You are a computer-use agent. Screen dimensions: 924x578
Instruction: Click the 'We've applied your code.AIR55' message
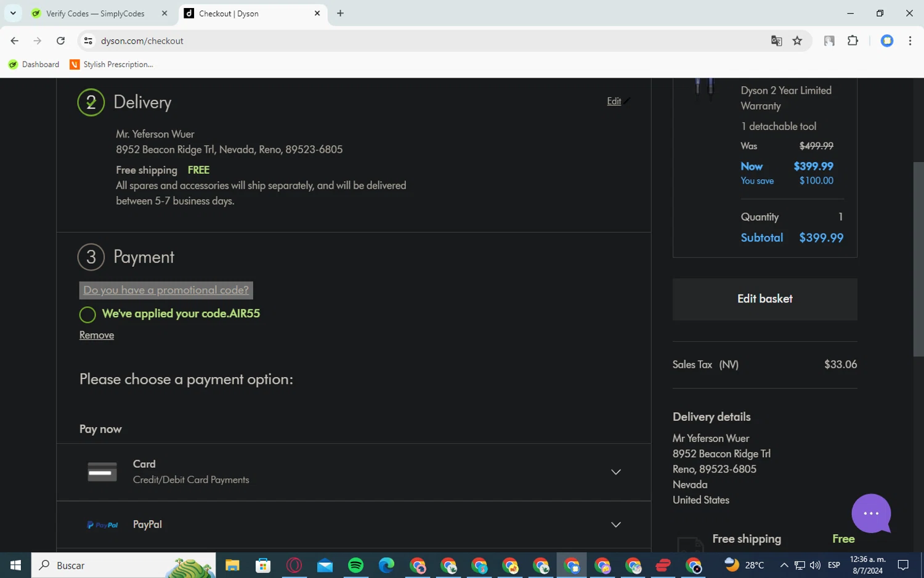(x=181, y=314)
